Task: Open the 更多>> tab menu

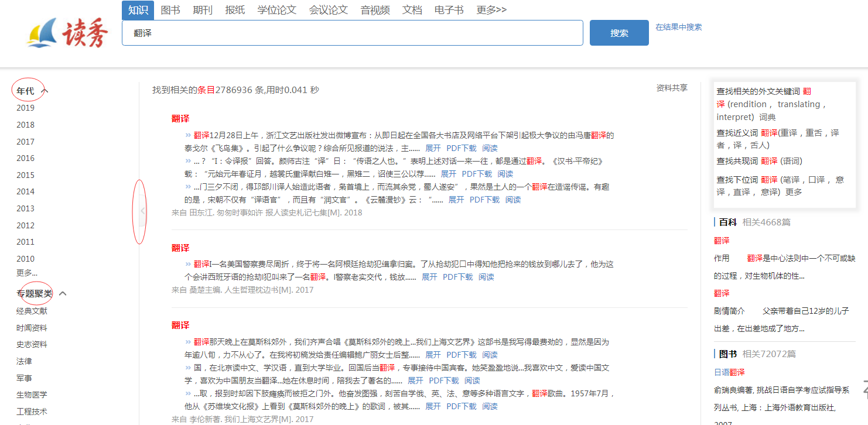Action: tap(491, 10)
